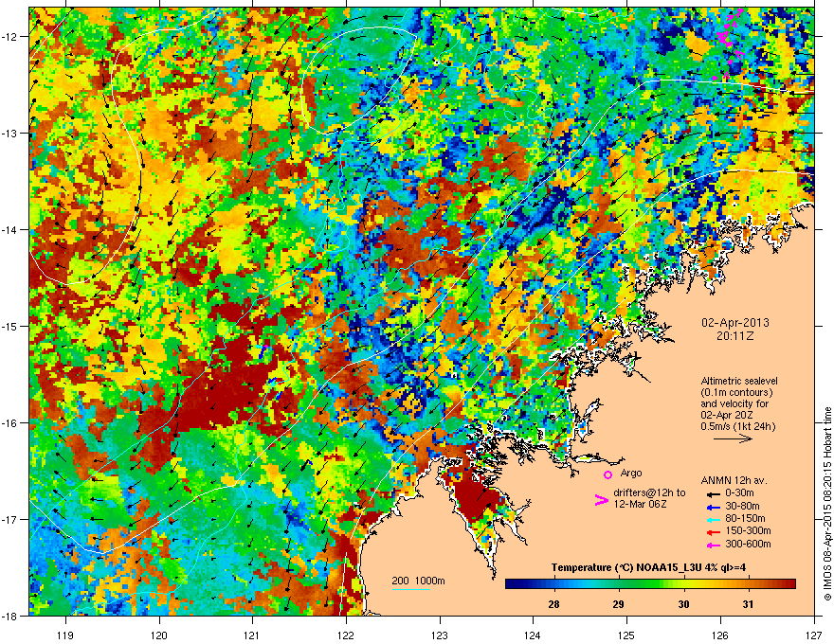Click the latitude -13 axis label
Screen dimensions: 834x644
10,133
